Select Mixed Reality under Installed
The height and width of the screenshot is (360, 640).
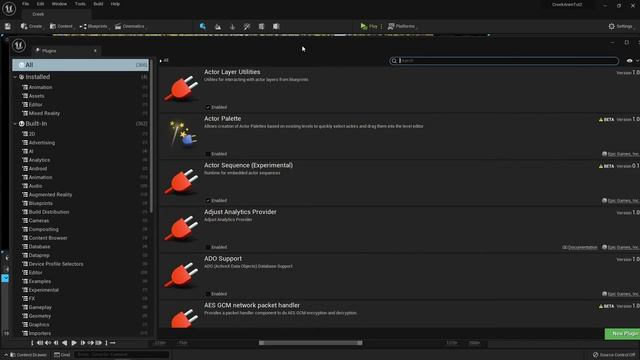click(44, 113)
